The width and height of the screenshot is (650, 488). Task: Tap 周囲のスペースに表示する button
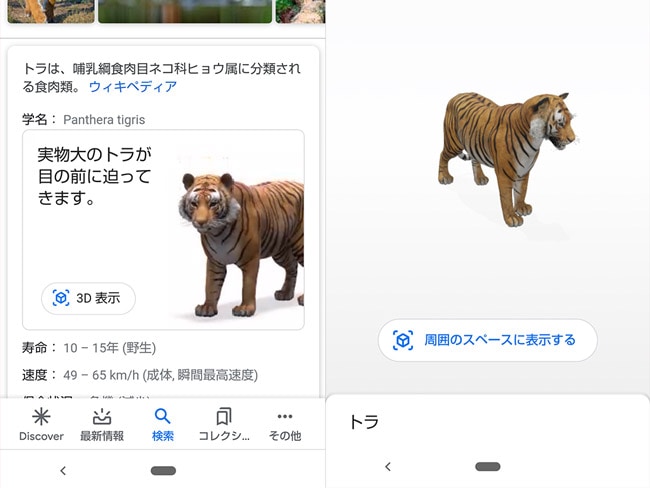click(x=488, y=340)
